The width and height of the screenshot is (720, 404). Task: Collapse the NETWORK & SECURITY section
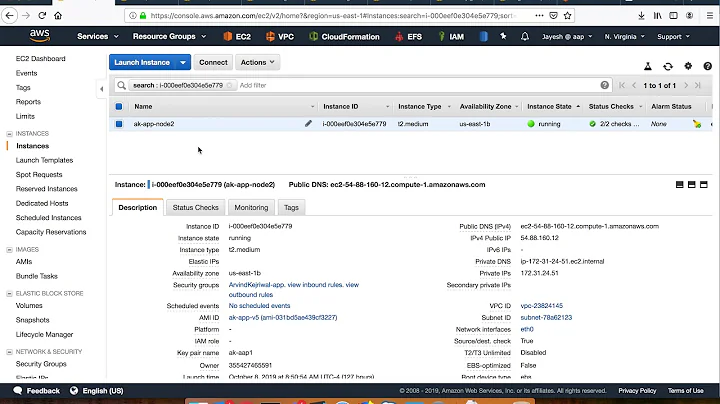pyautogui.click(x=9, y=352)
